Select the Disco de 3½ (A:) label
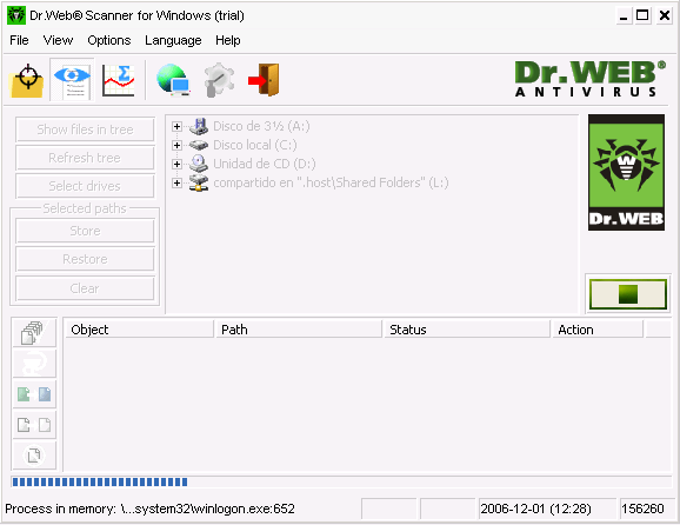The image size is (680, 525). click(262, 126)
